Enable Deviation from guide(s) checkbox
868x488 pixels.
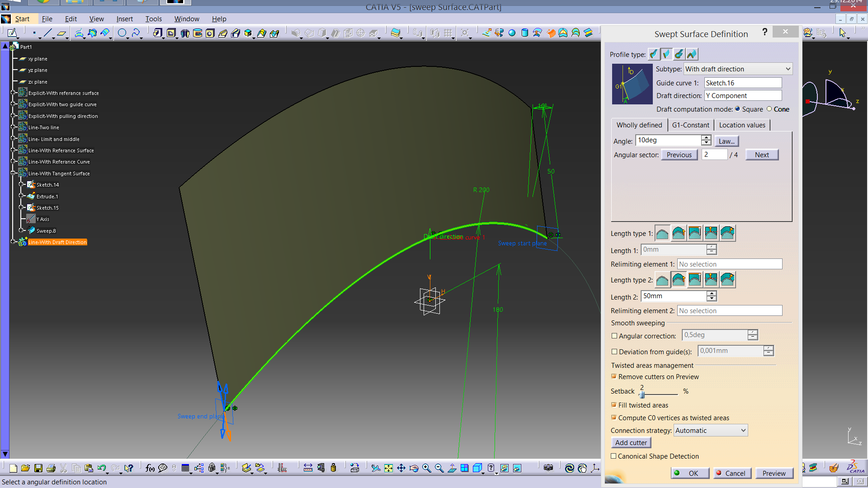click(614, 352)
